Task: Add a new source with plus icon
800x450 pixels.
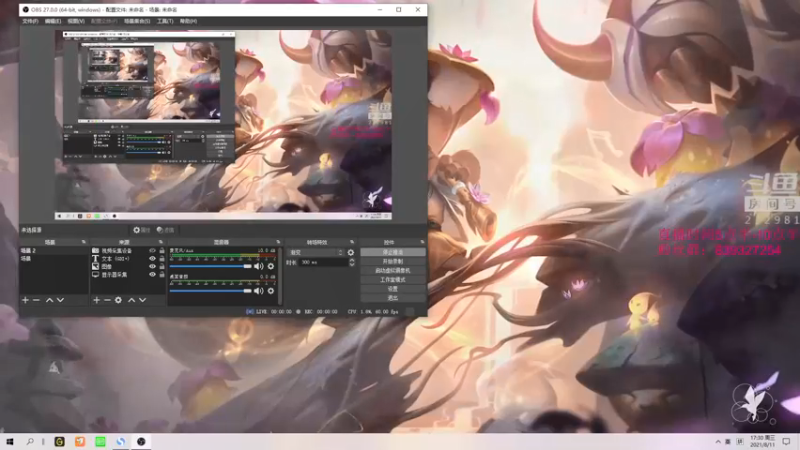Action: (96, 300)
